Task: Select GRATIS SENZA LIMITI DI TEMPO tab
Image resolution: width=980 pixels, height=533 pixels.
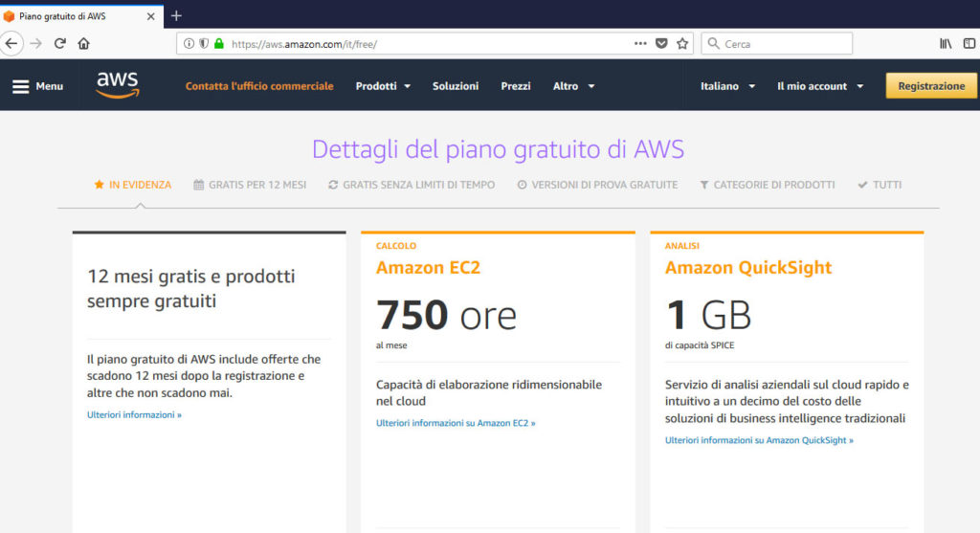Action: point(412,185)
